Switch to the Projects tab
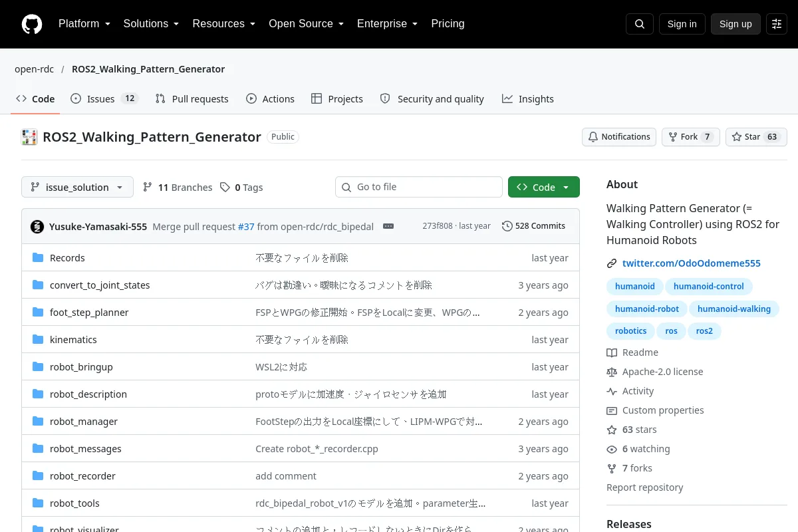The height and width of the screenshot is (532, 798). point(337,99)
